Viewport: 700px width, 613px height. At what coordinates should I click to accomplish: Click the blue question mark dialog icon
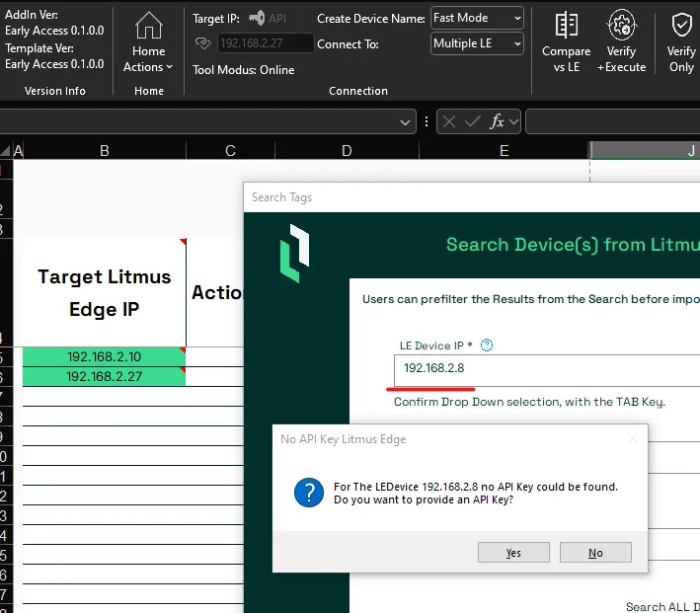tap(309, 493)
